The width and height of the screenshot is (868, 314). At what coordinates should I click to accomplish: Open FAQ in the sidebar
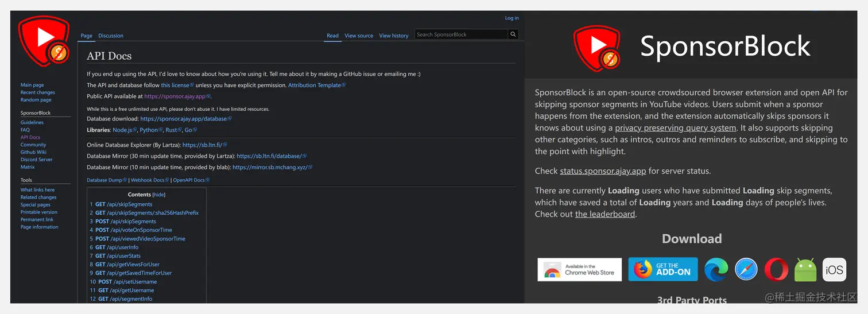point(25,130)
